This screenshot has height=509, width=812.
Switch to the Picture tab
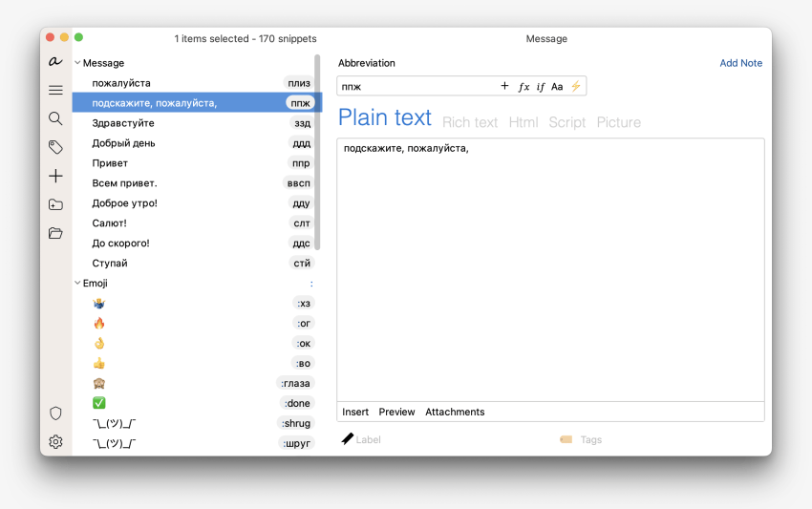(618, 122)
